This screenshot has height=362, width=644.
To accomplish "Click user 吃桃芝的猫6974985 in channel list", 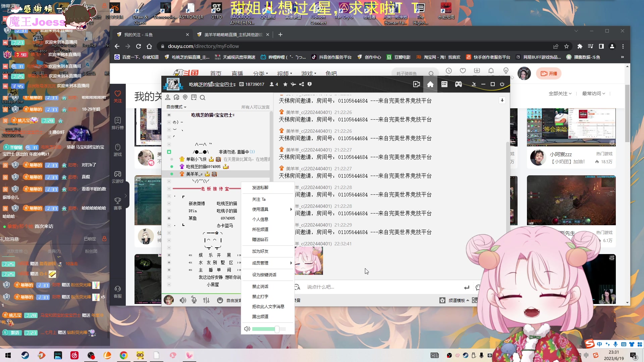I will point(203,167).
